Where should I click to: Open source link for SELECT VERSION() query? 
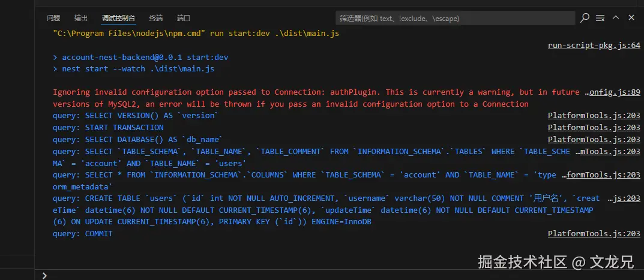[x=594, y=116]
